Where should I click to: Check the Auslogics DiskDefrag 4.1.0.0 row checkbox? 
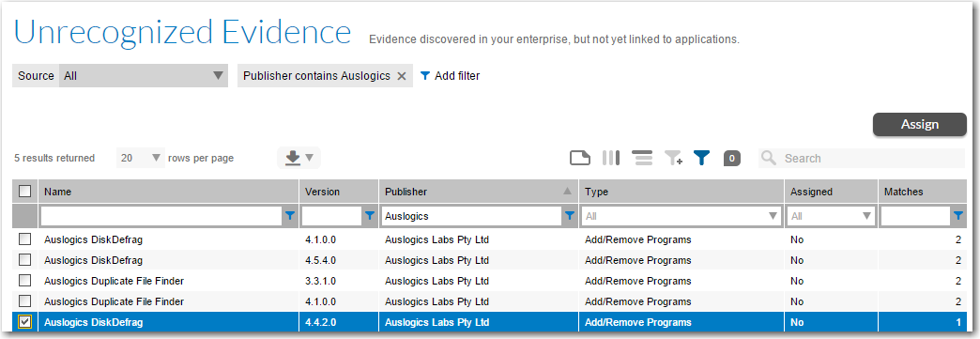[x=24, y=239]
